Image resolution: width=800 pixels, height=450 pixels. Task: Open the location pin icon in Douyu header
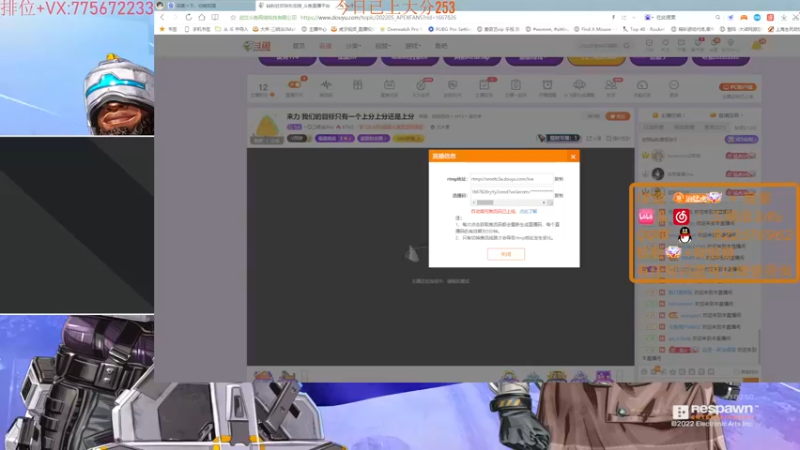730,45
